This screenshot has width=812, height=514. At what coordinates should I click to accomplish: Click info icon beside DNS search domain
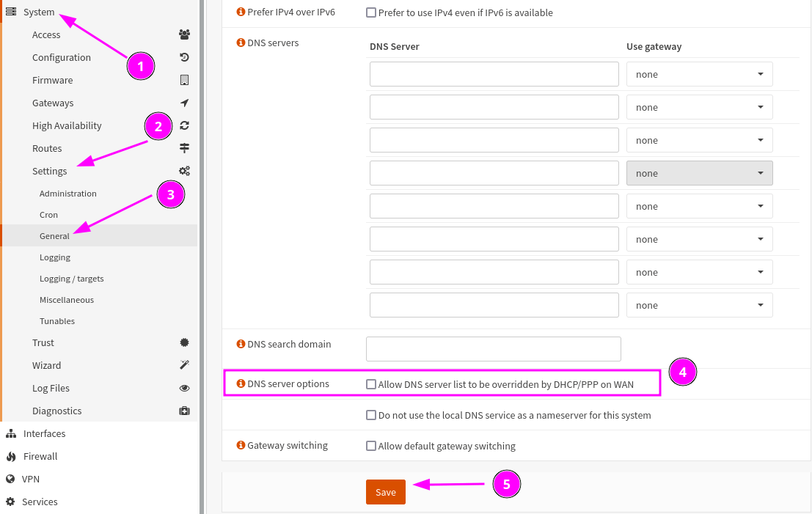(241, 344)
